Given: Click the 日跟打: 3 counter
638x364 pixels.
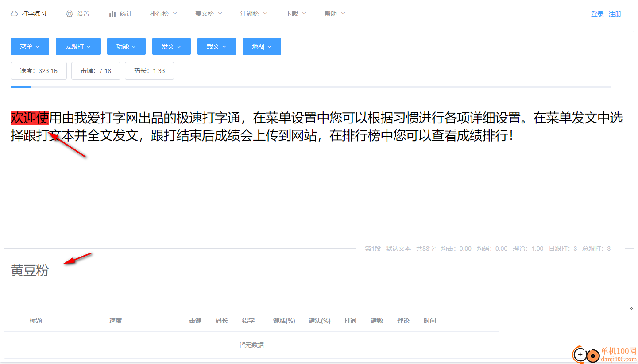Looking at the screenshot, I should tap(563, 249).
